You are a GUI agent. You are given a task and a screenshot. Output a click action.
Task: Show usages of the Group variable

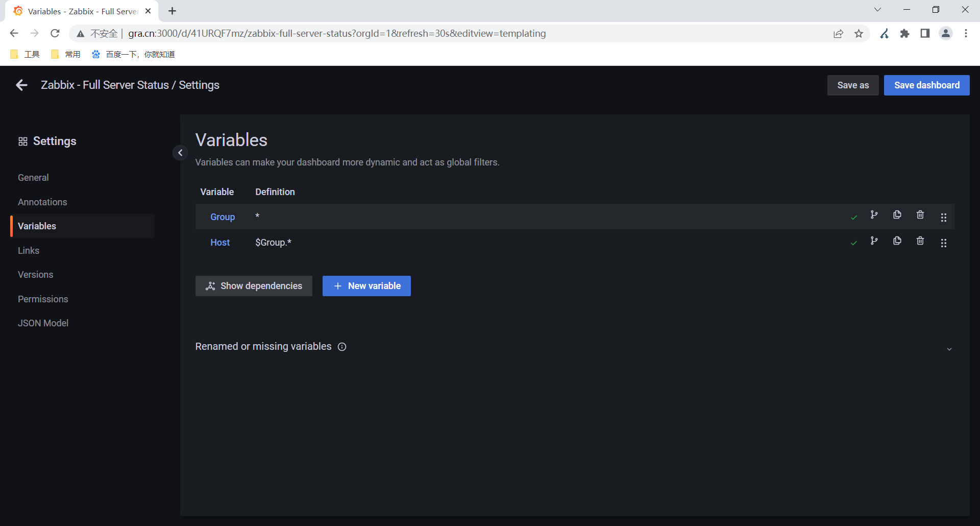pyautogui.click(x=874, y=215)
